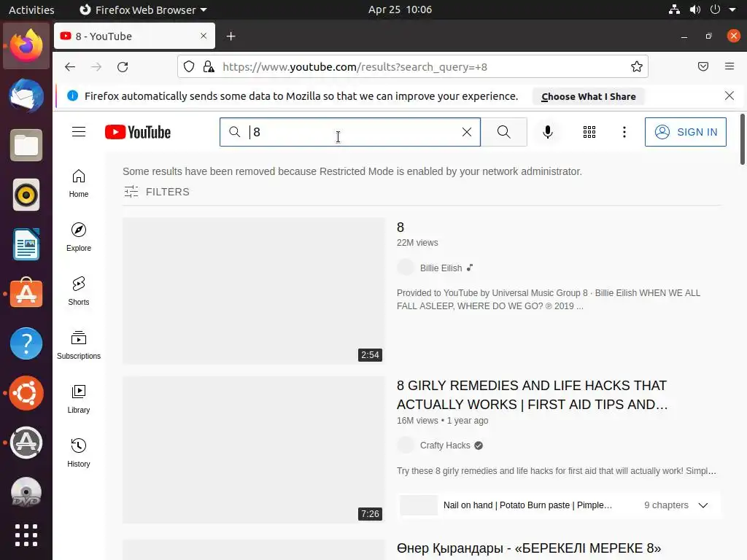This screenshot has height=560, width=747.
Task: Show tracking protection shield info
Action: (x=189, y=66)
